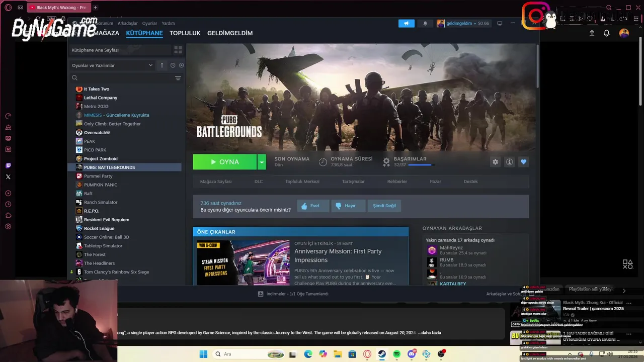Sort library list with the up arrow icon

coord(162,65)
